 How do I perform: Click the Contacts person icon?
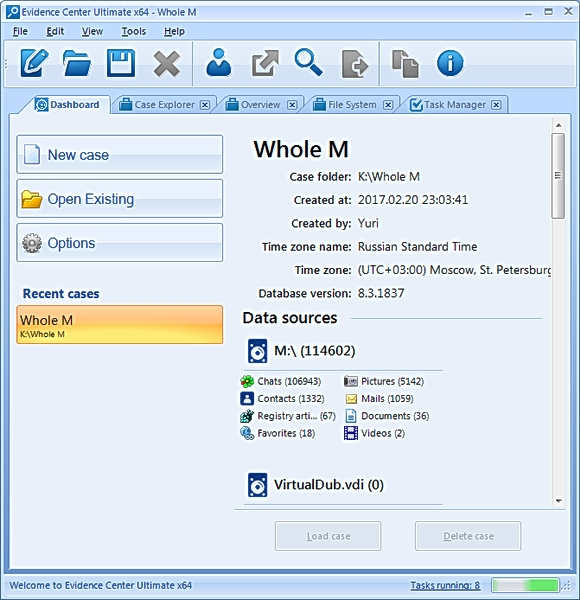[247, 398]
